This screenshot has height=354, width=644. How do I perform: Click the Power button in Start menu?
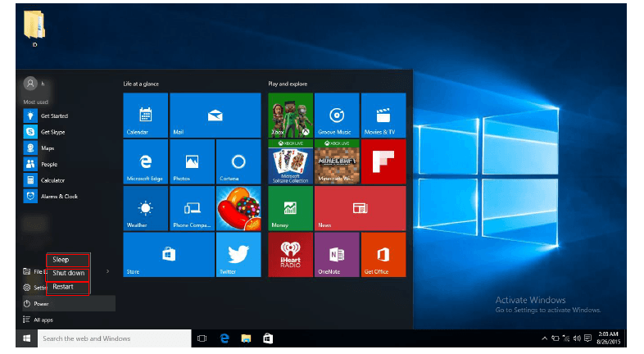41,304
